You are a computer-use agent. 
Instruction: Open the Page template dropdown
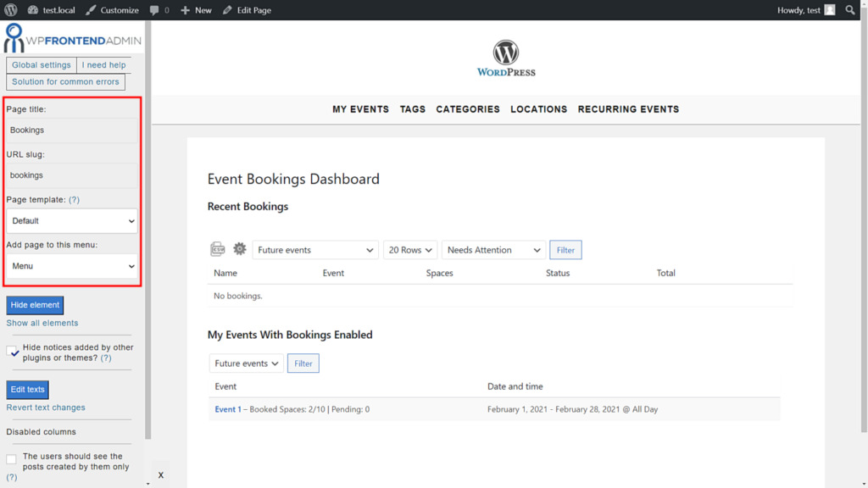click(71, 220)
